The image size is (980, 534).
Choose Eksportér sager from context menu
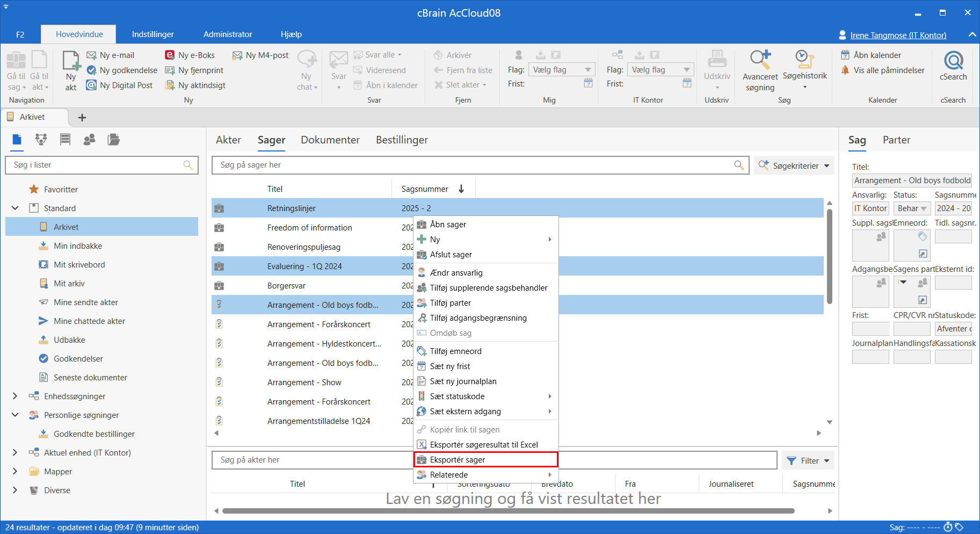[x=486, y=459]
